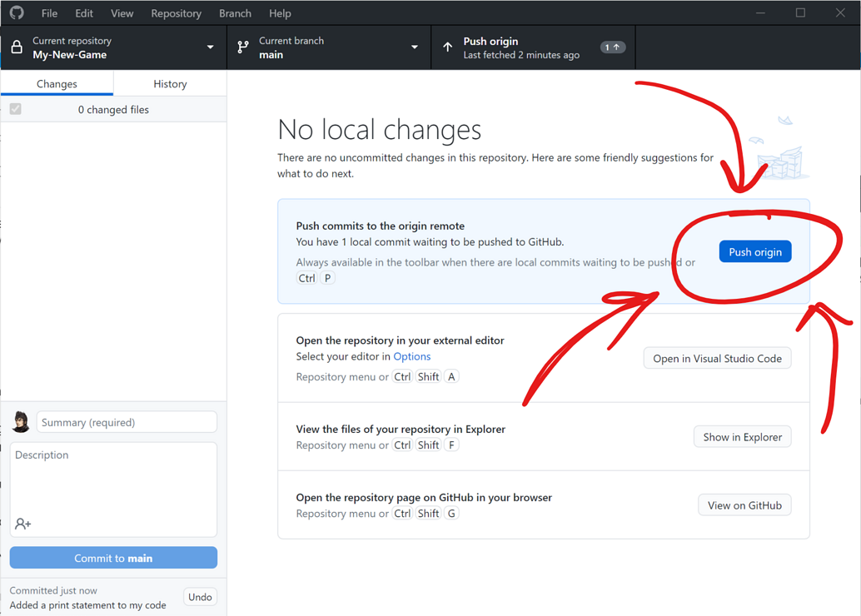This screenshot has height=616, width=861.
Task: Click the My-New-Game repository name
Action: pyautogui.click(x=70, y=54)
